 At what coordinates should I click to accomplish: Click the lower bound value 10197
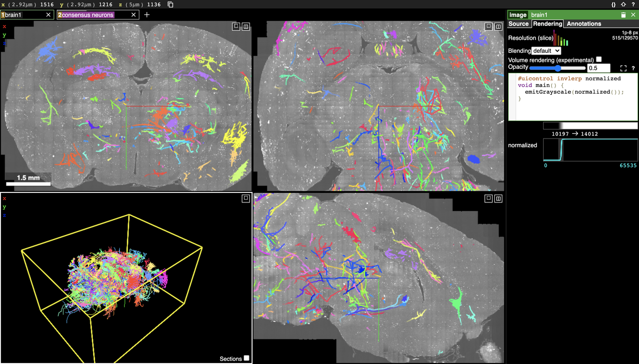[x=562, y=134]
